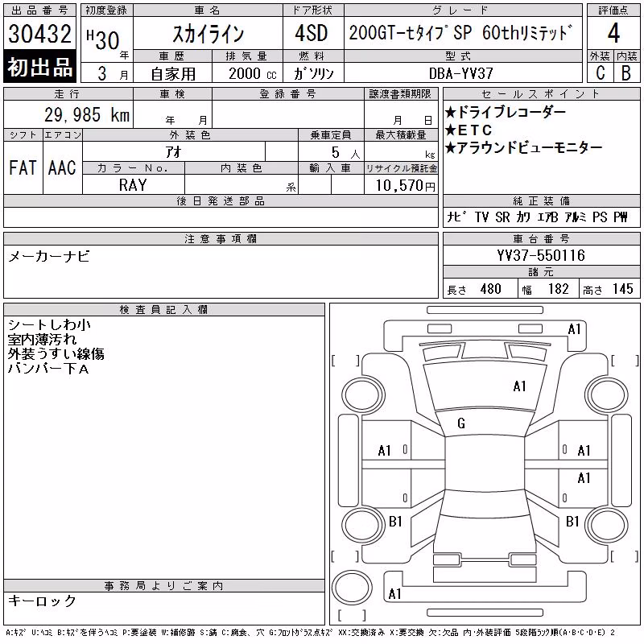
Task: Click the chassis number YV37-550116
Action: [x=541, y=255]
